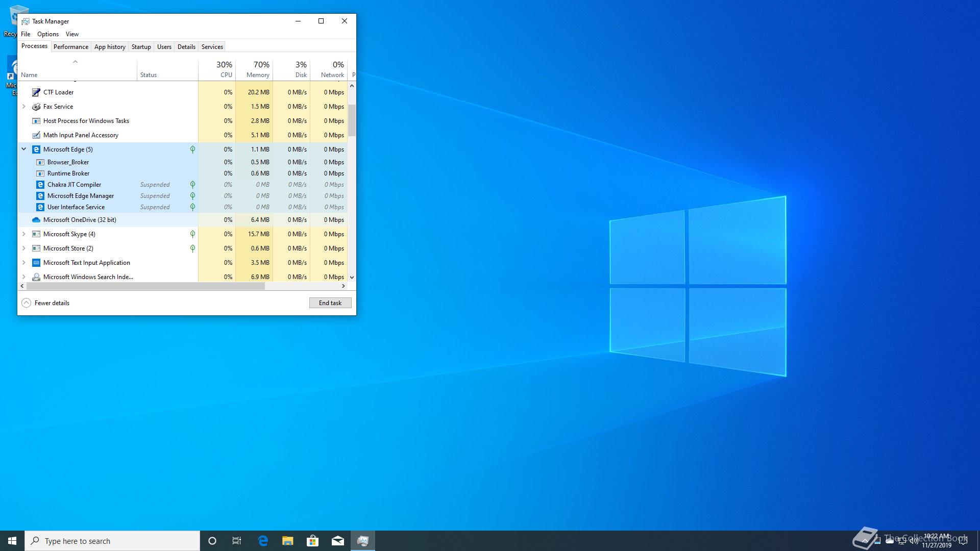Click the Runtime Broker row icon
980x551 pixels.
click(x=40, y=173)
